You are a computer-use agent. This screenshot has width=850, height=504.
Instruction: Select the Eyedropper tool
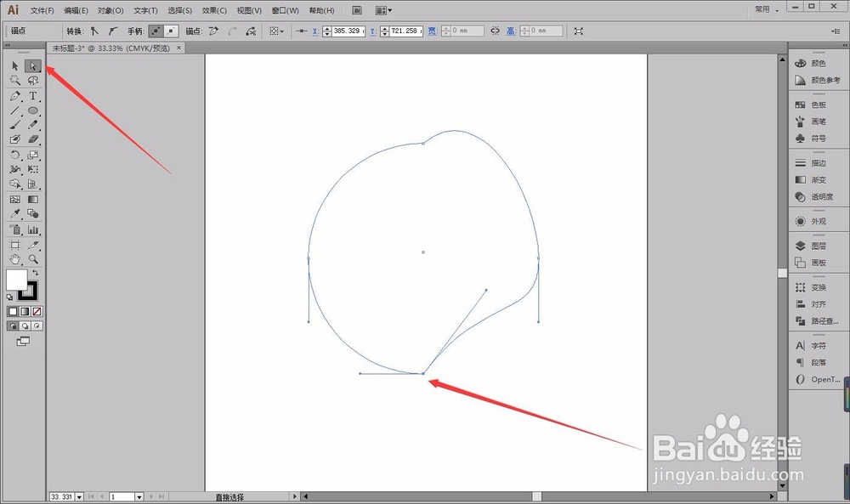coord(14,213)
